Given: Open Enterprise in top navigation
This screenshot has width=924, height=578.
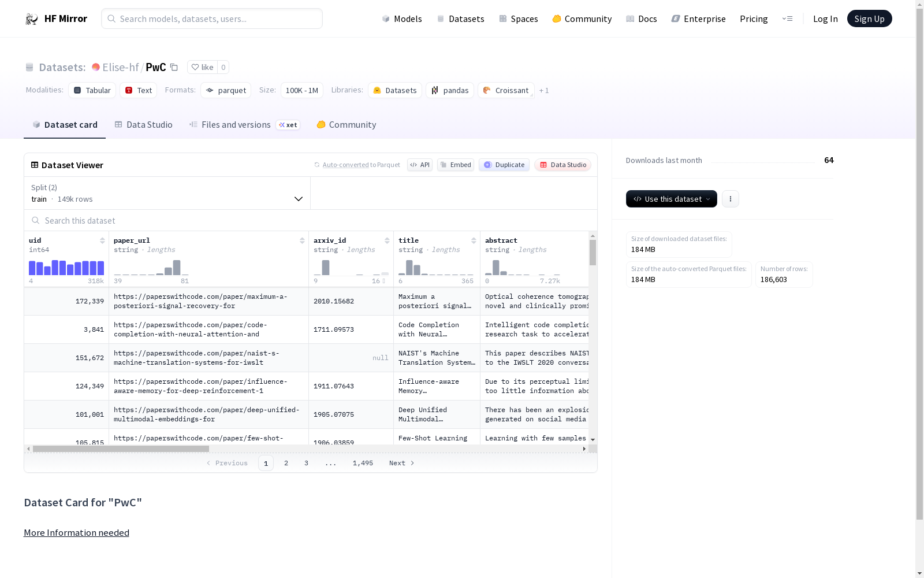Looking at the screenshot, I should (x=699, y=18).
